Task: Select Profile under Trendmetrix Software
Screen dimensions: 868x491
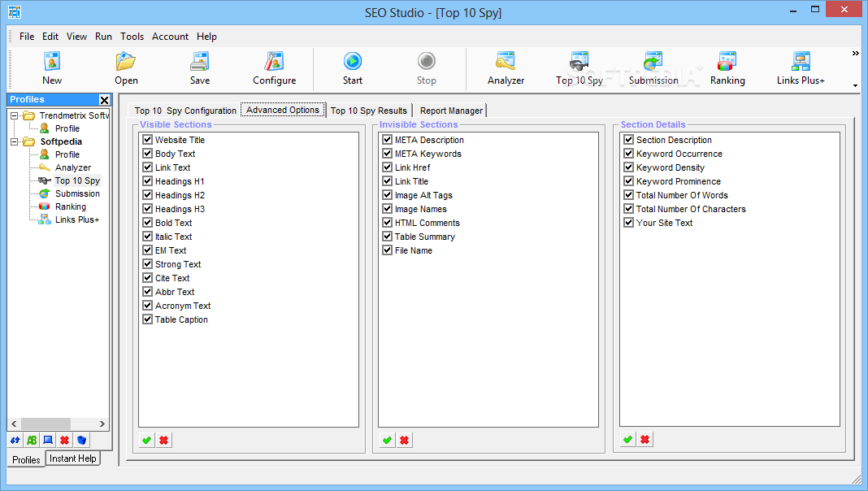Action: coord(67,128)
